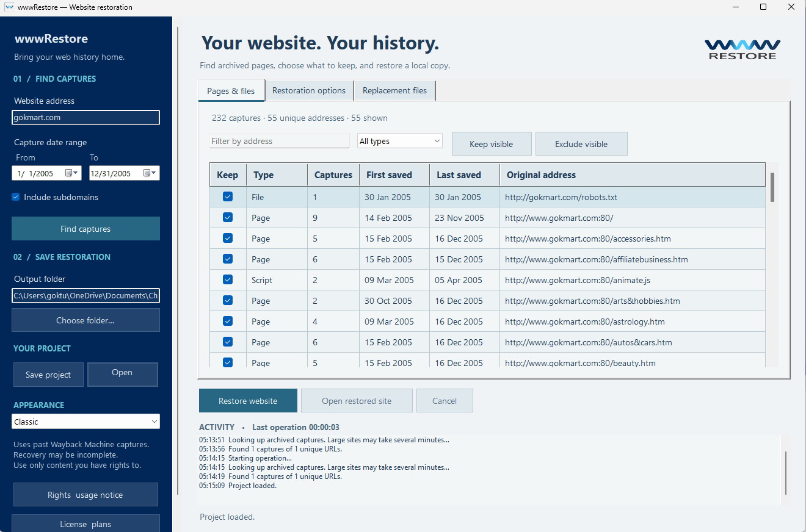Image resolution: width=806 pixels, height=532 pixels.
Task: Switch to the Restoration options tab
Action: point(309,90)
